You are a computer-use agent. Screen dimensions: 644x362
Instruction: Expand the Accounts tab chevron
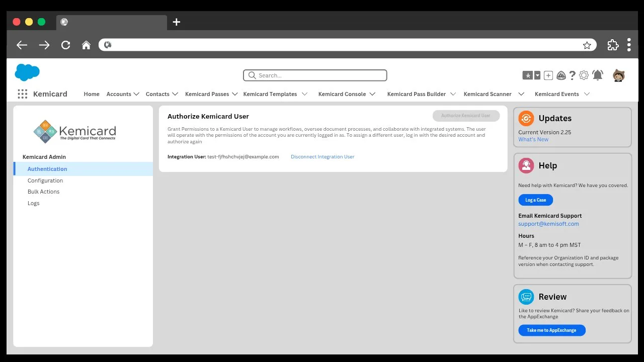click(x=136, y=94)
